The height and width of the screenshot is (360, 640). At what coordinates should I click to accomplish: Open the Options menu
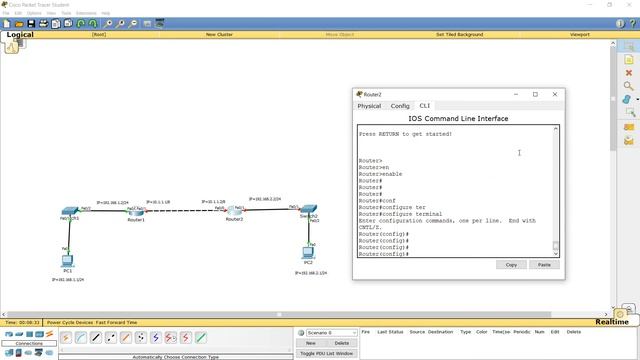pos(34,13)
